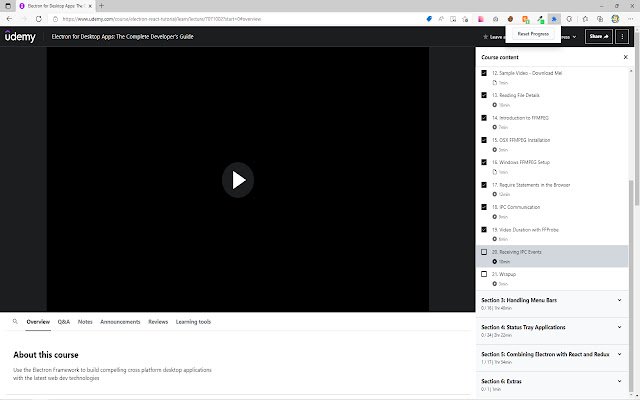Click the up arrow of the course list scrollbar
Viewport: 640px width, 400px height.
click(631, 71)
